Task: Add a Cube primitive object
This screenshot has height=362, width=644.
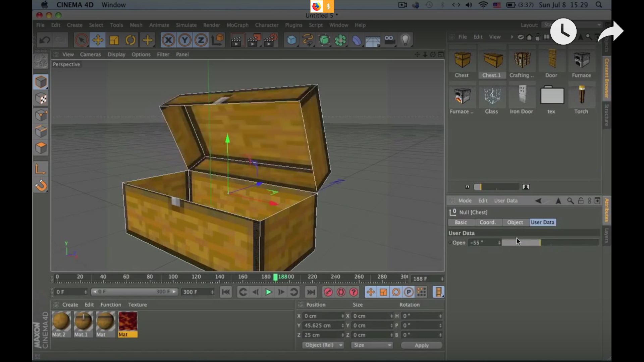Action: [292, 40]
